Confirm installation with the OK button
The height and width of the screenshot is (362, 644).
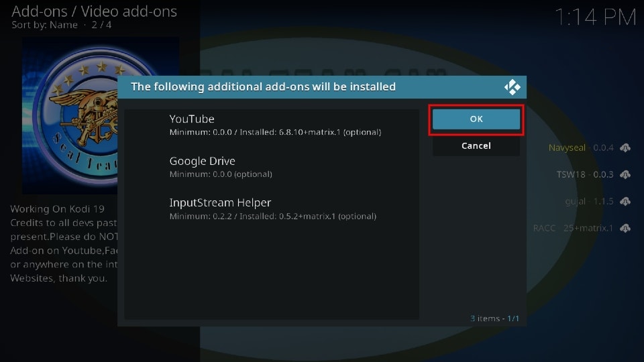(476, 119)
